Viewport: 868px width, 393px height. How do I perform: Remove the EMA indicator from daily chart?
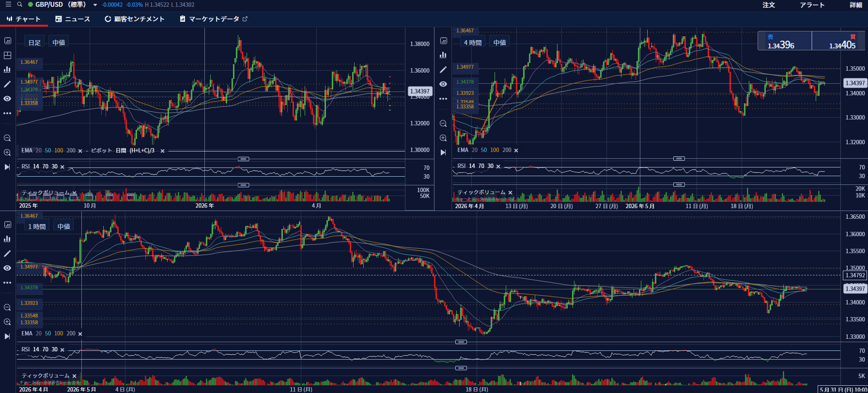pos(80,151)
